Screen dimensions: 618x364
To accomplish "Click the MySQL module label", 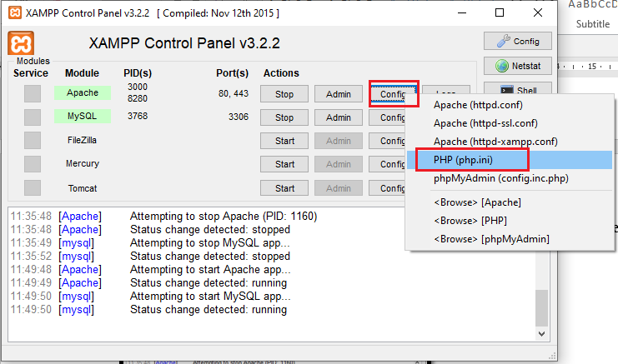I will pos(83,116).
